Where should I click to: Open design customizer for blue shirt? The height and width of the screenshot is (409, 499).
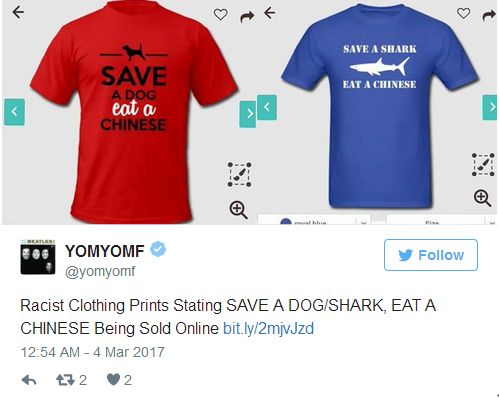[x=483, y=164]
